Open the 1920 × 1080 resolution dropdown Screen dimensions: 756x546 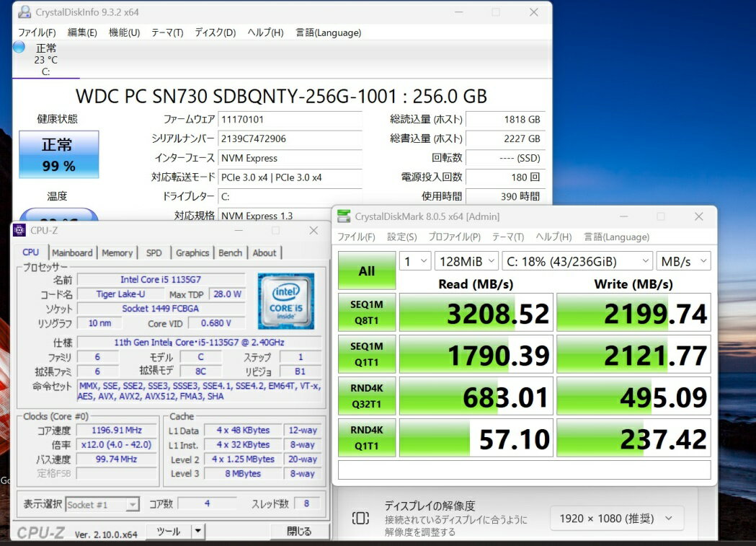pyautogui.click(x=617, y=519)
